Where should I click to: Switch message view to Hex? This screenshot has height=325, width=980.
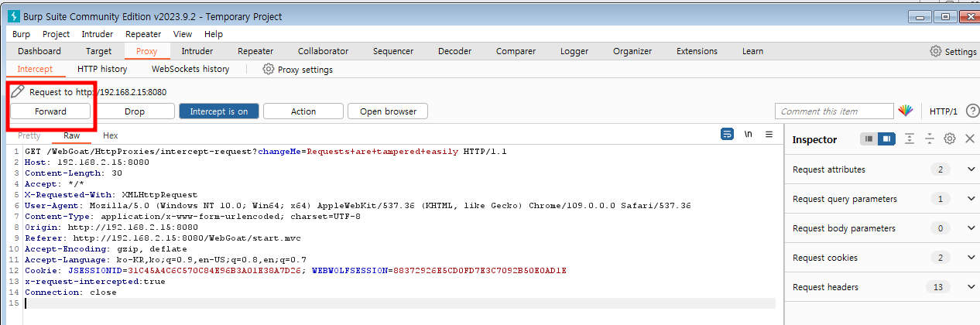click(111, 135)
